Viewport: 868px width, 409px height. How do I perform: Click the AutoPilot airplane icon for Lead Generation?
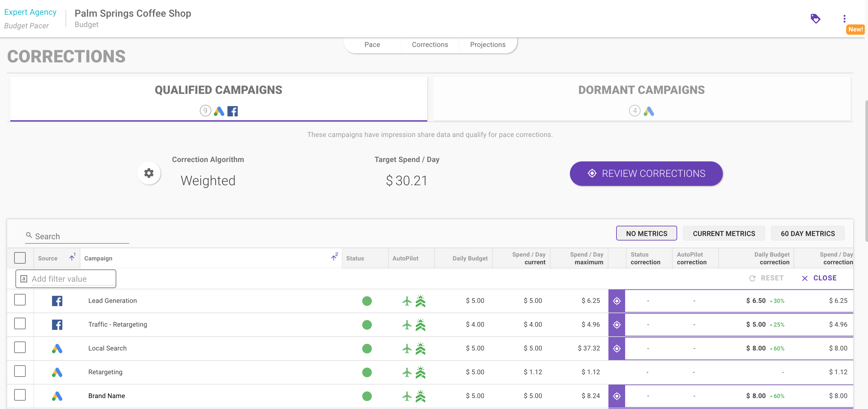407,301
